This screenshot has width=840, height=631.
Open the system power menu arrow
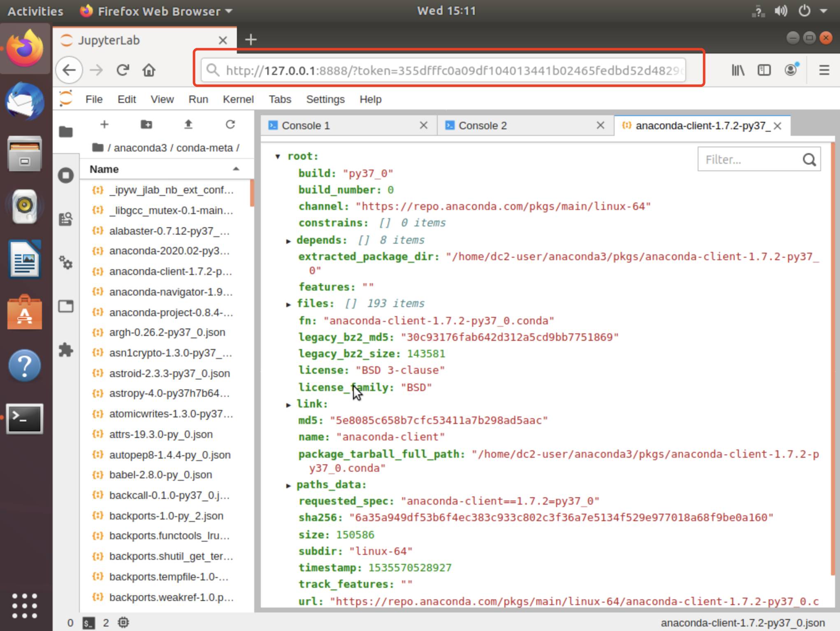(824, 11)
